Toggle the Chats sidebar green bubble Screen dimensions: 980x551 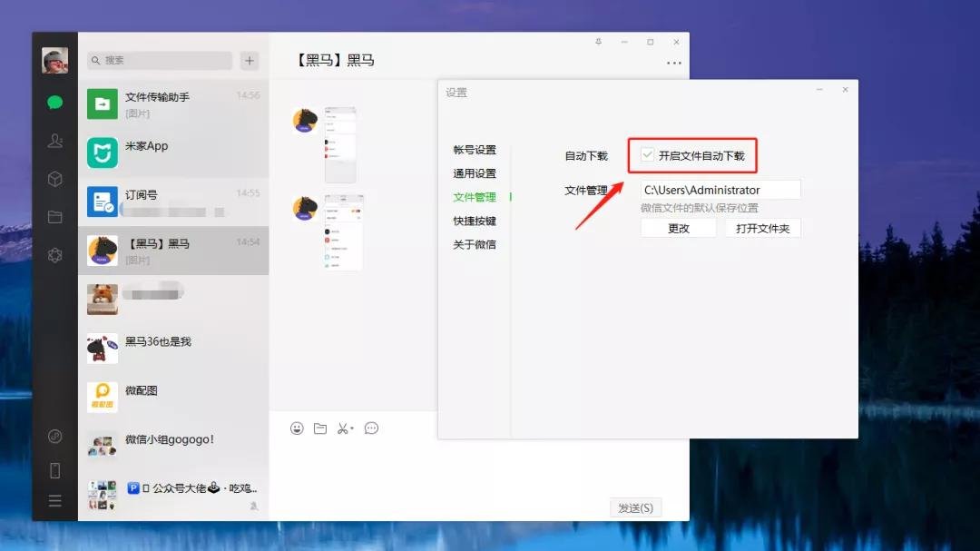pos(54,103)
